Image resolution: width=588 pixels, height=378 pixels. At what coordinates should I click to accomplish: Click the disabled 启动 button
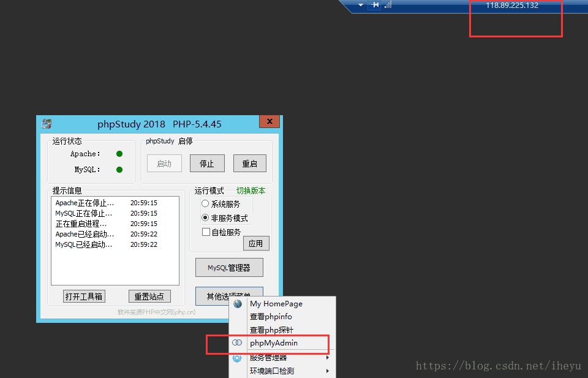click(x=164, y=164)
